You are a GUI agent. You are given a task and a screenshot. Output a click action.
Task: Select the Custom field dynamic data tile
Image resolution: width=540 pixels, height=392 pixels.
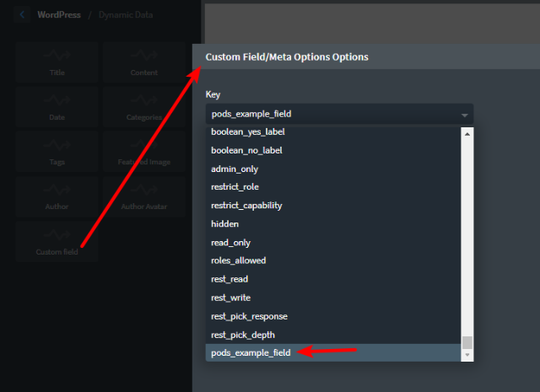(57, 241)
